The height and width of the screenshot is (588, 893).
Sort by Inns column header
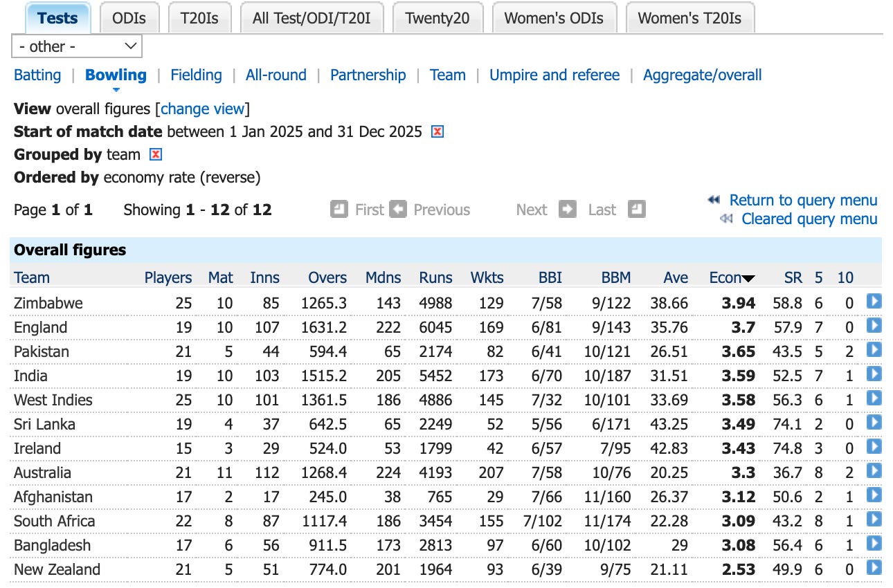(265, 278)
